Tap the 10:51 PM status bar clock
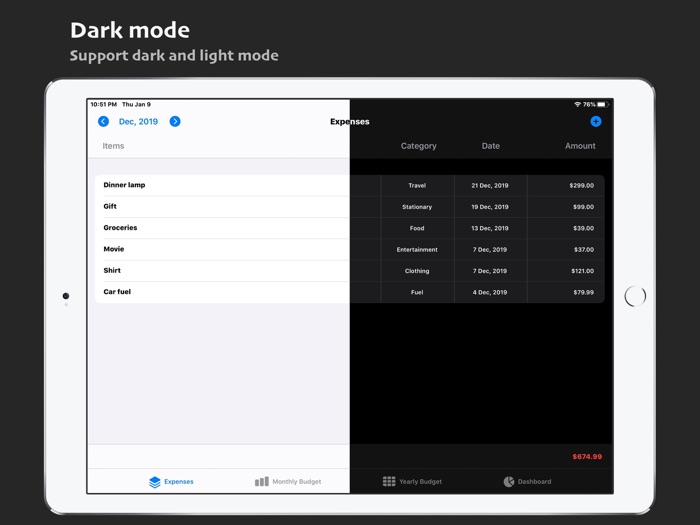This screenshot has width=700, height=525. coord(104,104)
